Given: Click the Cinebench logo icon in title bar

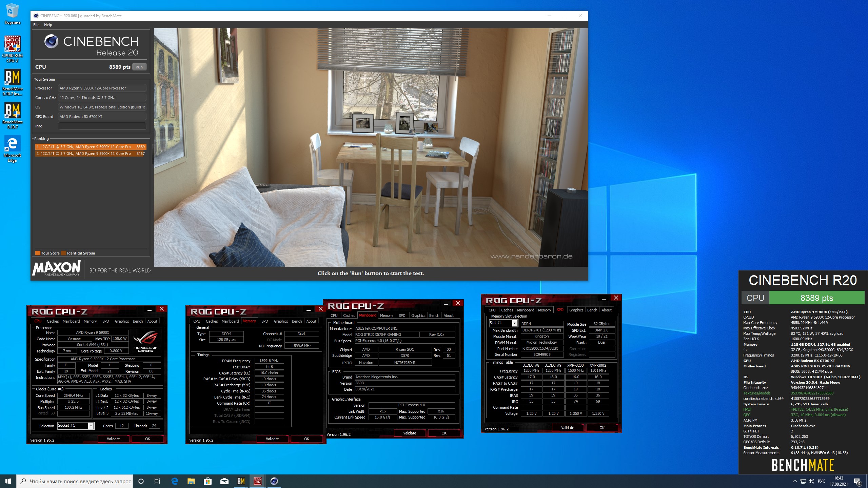Looking at the screenshot, I should [x=36, y=16].
